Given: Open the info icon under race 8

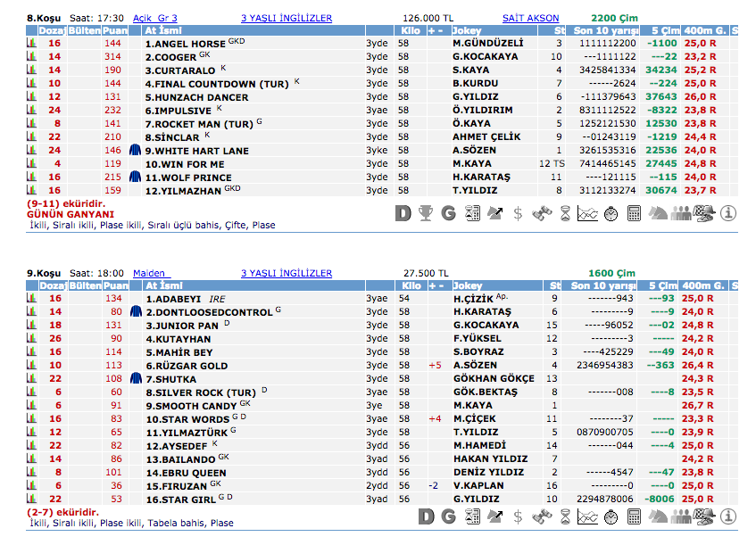Looking at the screenshot, I should [x=727, y=213].
